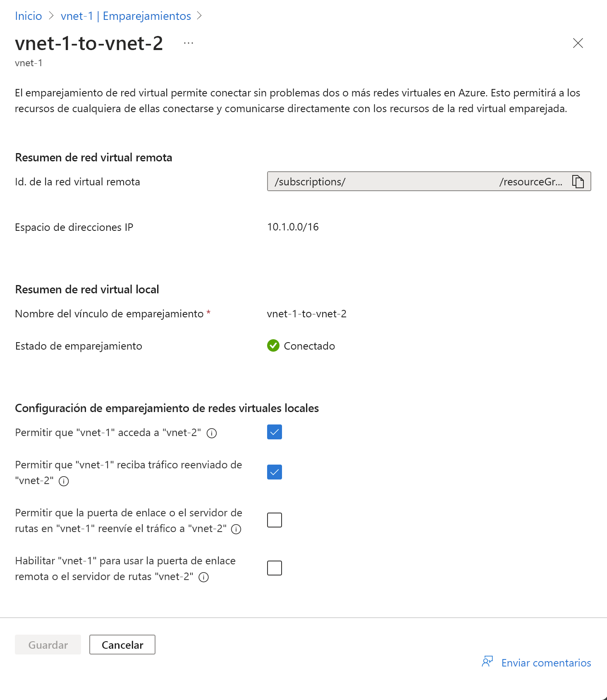Viewport: 607px width, 700px height.
Task: Check Habilitar "vnet-1" para usar puerta remota
Action: coord(274,568)
